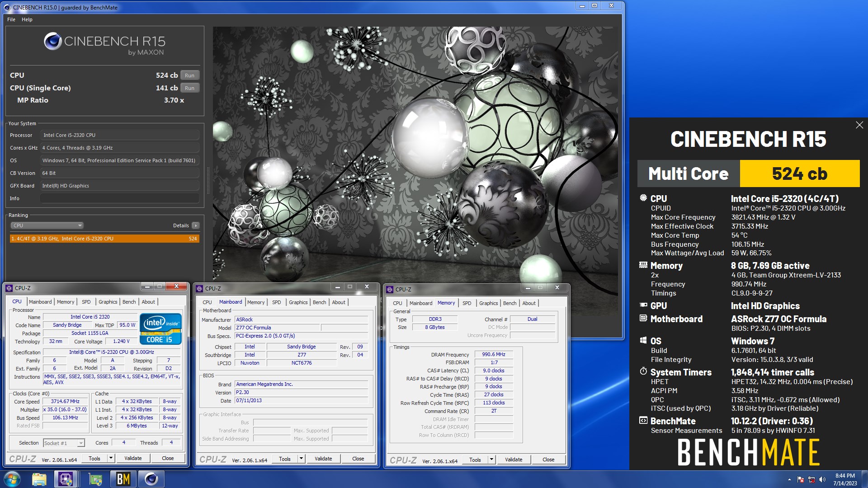
Task: Switch to CPU-Z via the taskbar icon
Action: tap(66, 479)
